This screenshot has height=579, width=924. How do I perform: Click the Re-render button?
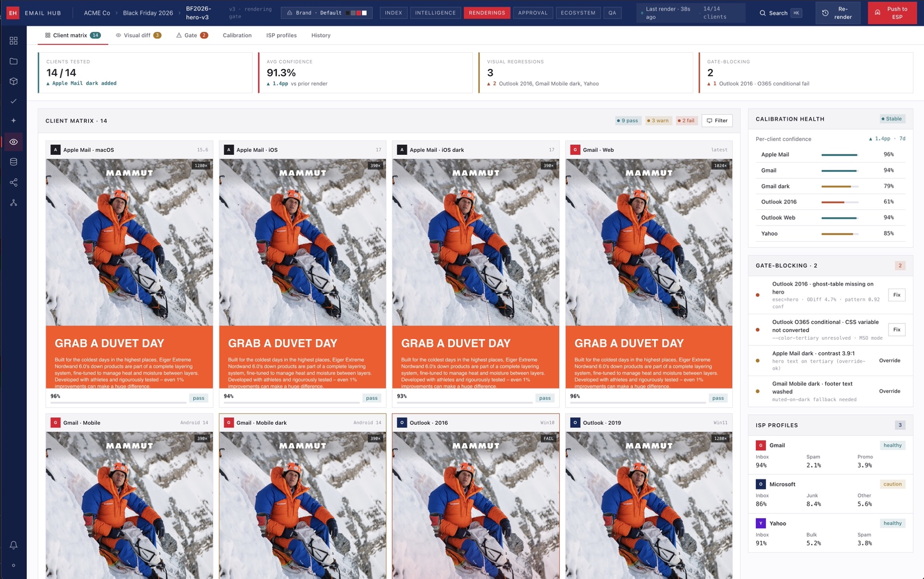838,13
